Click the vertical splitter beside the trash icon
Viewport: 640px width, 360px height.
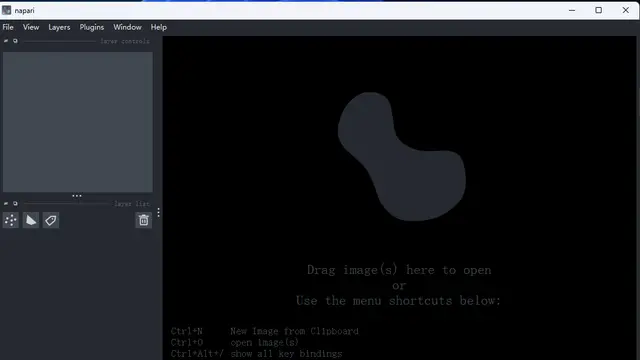pyautogui.click(x=158, y=213)
